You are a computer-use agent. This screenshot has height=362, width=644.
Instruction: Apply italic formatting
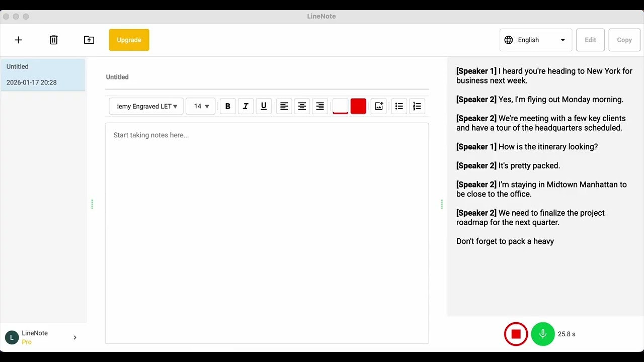point(246,106)
